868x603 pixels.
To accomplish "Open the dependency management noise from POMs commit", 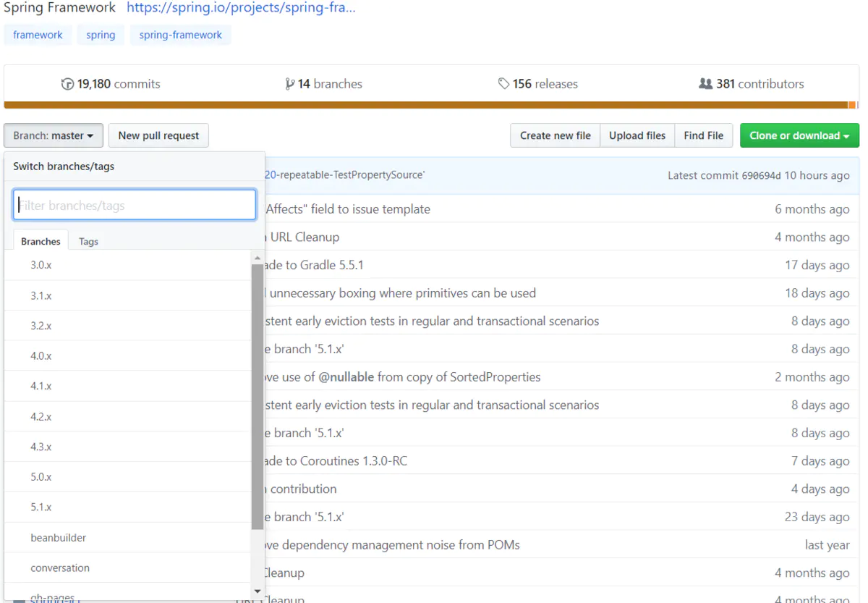I will 393,545.
